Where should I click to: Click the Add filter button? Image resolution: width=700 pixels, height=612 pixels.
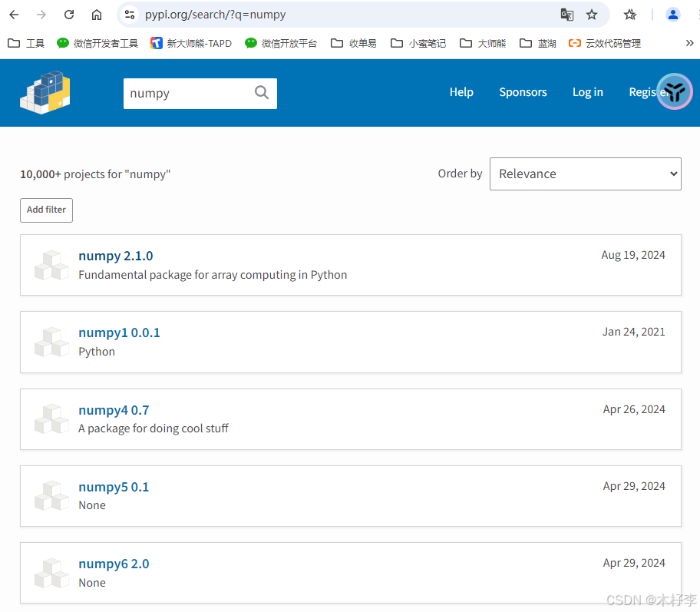coord(46,210)
